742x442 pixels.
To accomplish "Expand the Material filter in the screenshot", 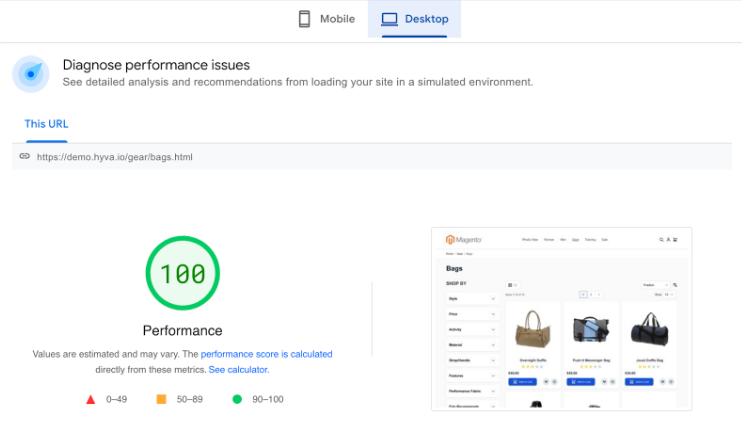I will point(472,345).
